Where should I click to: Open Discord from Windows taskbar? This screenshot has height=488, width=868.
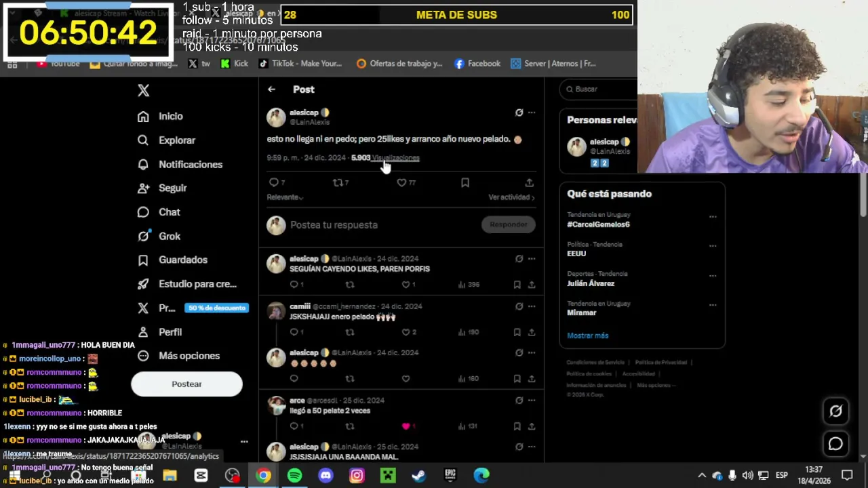pos(325,476)
